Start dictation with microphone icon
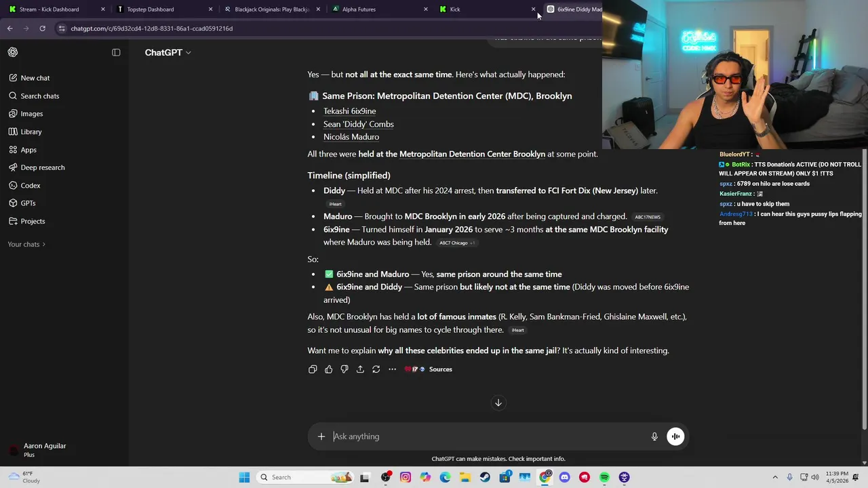Viewport: 868px width, 488px height. [x=654, y=436]
